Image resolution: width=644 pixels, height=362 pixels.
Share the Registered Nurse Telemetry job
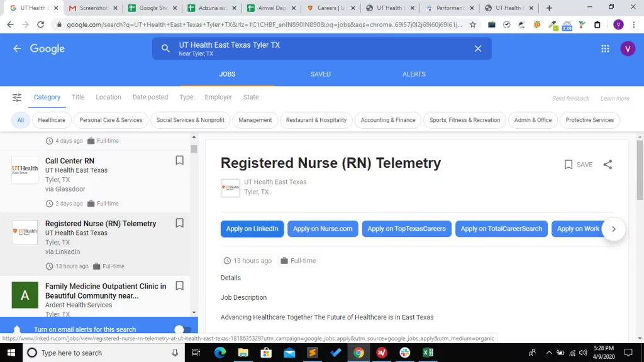(608, 165)
